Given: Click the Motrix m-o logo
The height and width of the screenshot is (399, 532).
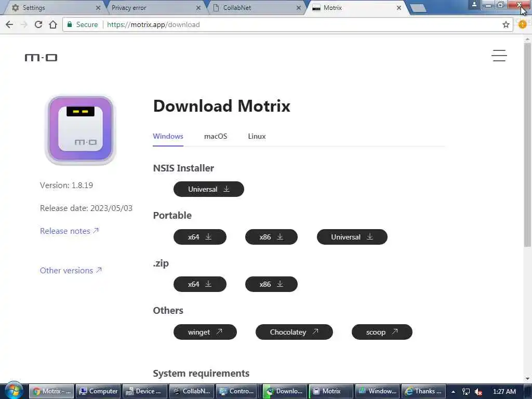Looking at the screenshot, I should 41,58.
